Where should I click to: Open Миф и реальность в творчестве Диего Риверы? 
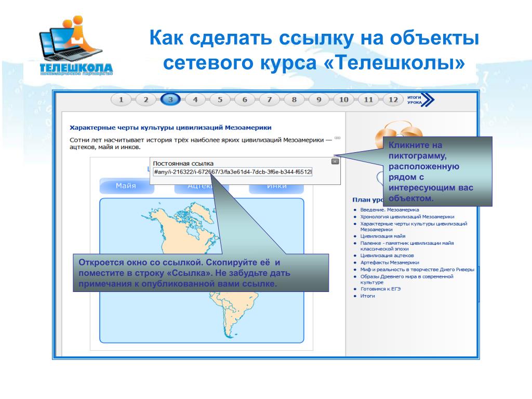click(x=417, y=270)
